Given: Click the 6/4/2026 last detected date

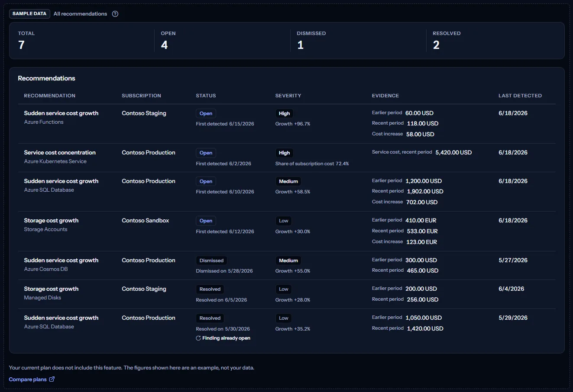Looking at the screenshot, I should [x=511, y=289].
